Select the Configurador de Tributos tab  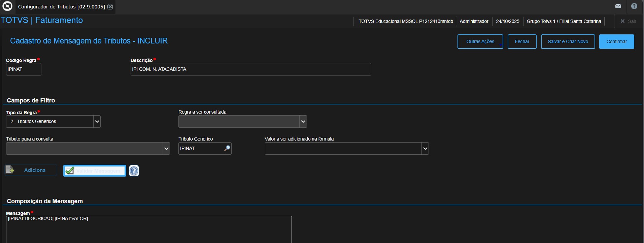61,7
